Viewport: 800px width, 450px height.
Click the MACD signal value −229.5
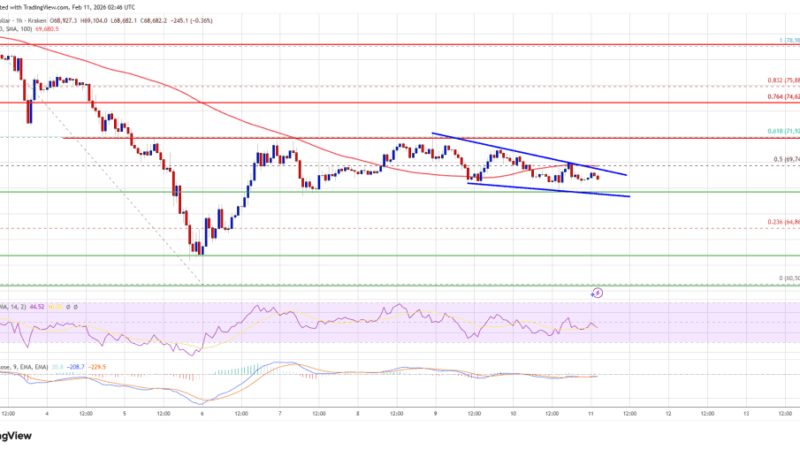[x=97, y=367]
